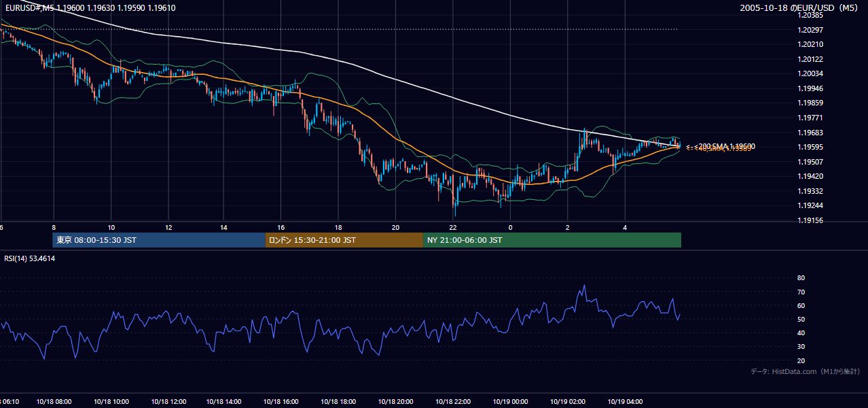Click price axis value 1.19507

[x=810, y=162]
